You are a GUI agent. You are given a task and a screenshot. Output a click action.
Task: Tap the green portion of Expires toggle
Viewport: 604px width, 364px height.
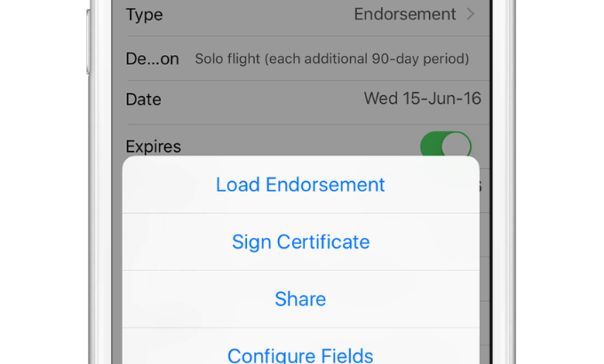tap(431, 145)
